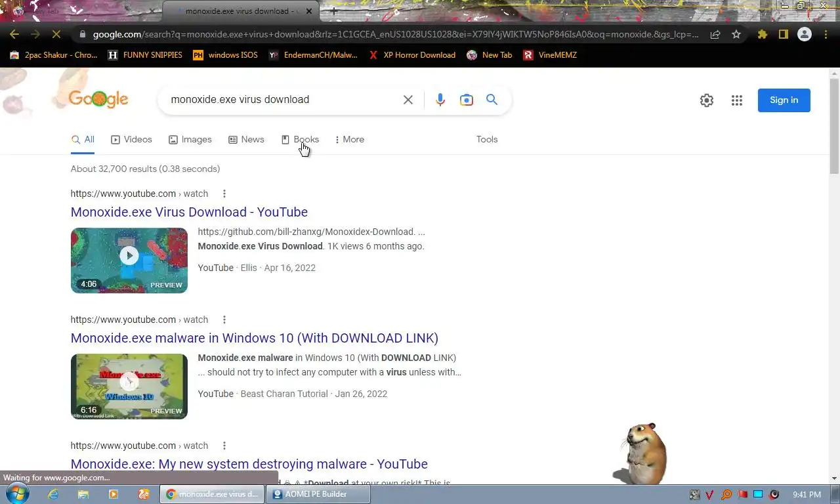This screenshot has height=504, width=840.
Task: Click Chrome taskbar button monoxide.exe virus
Action: click(x=212, y=494)
